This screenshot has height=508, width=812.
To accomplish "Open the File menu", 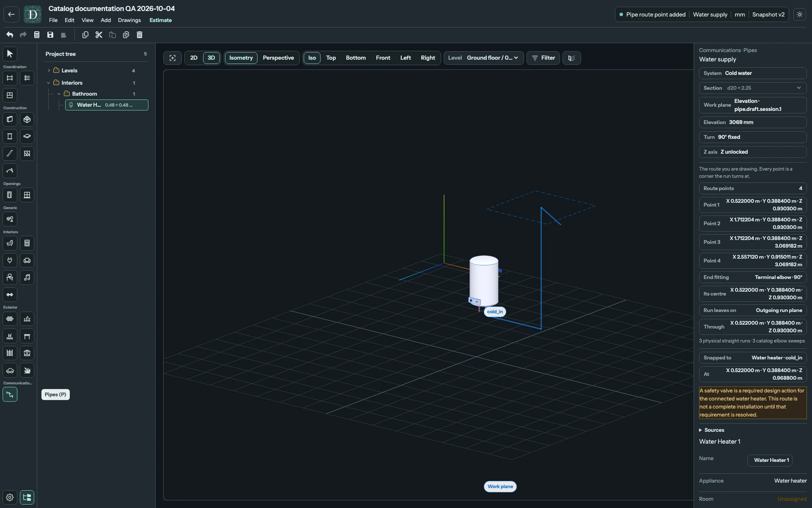I will [53, 20].
